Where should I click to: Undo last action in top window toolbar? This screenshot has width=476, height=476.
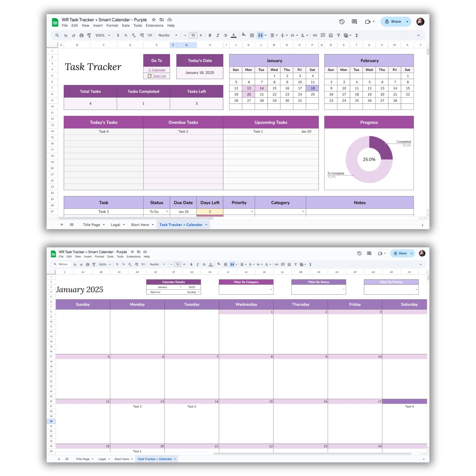pos(66,35)
